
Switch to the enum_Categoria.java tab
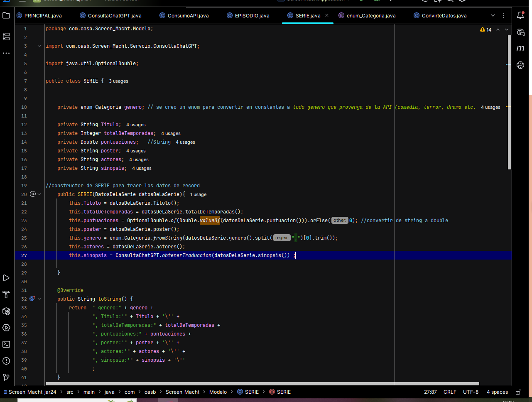pyautogui.click(x=367, y=16)
